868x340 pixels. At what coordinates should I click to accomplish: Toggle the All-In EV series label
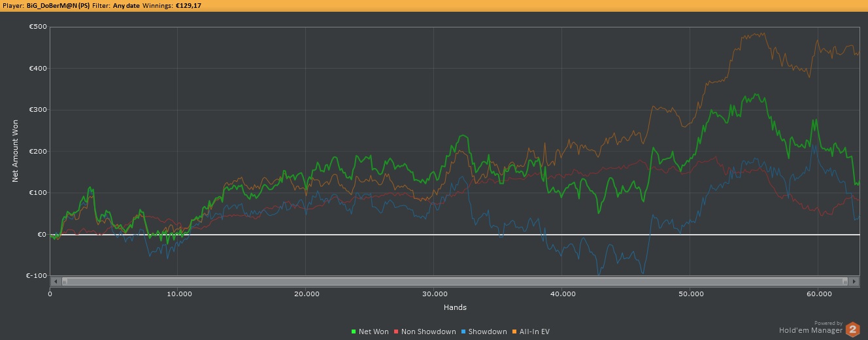(x=535, y=332)
